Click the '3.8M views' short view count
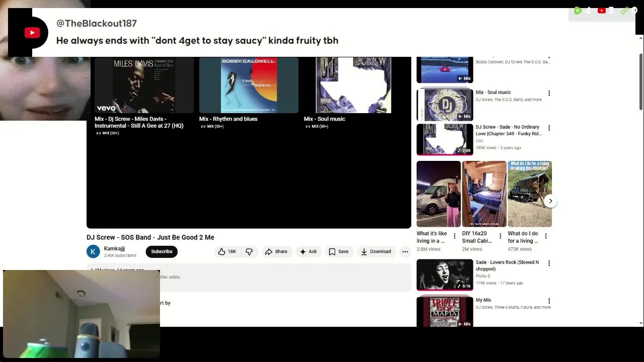644x362 pixels. pos(428,249)
